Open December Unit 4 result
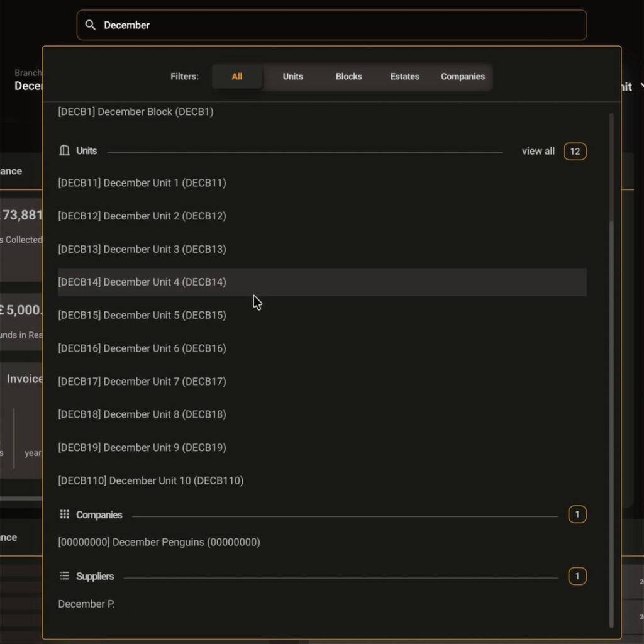This screenshot has width=644, height=644. click(x=142, y=282)
